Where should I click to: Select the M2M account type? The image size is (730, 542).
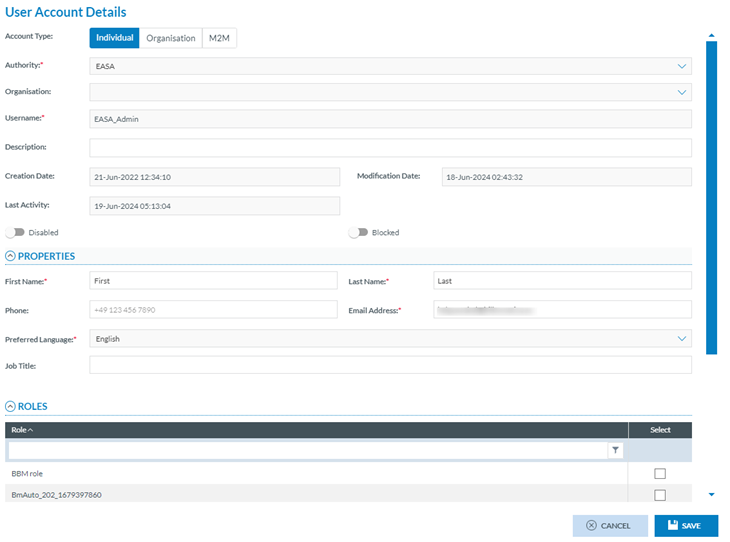[219, 38]
